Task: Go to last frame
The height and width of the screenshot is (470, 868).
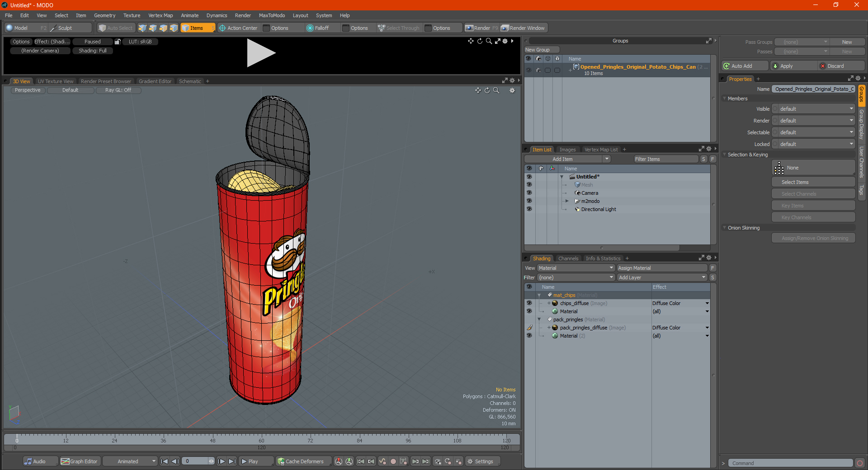Action: click(x=232, y=461)
